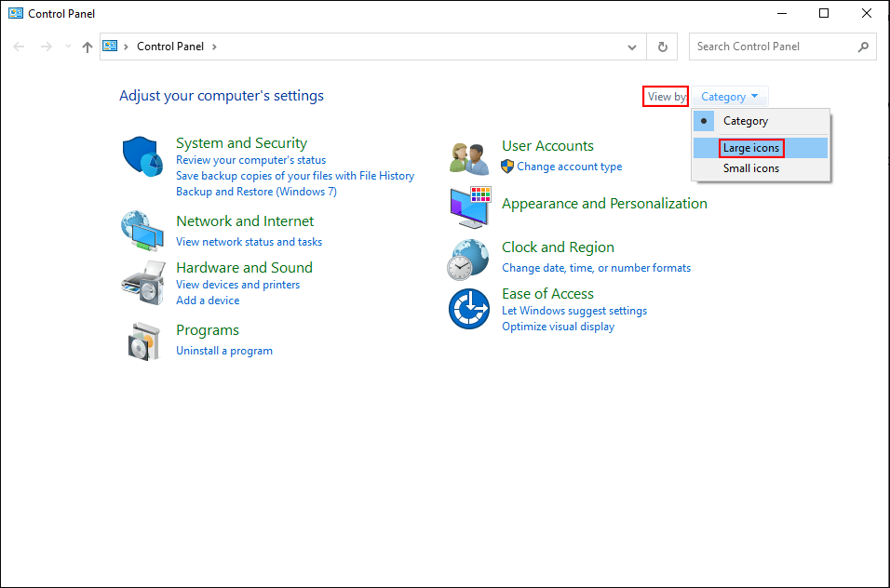890x588 pixels.
Task: Expand the address bar dropdown arrow
Action: (631, 47)
